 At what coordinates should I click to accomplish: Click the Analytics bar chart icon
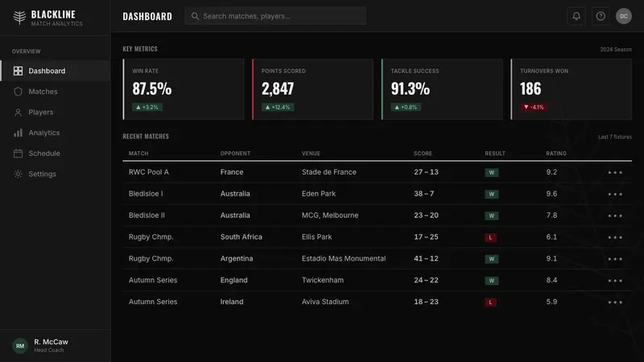[18, 133]
